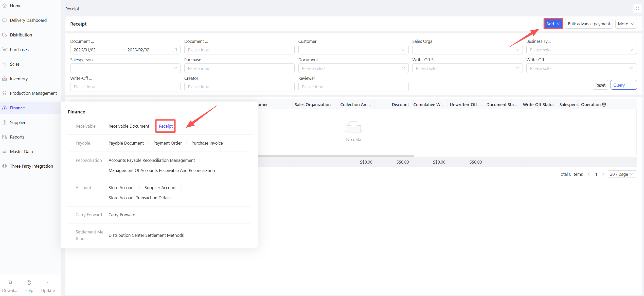Image resolution: width=644 pixels, height=296 pixels.
Task: Expand the Customer dropdown field
Action: (353, 50)
